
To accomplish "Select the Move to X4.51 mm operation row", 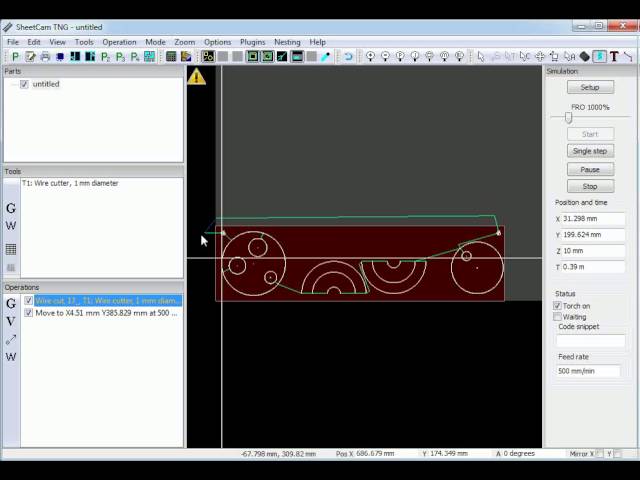I will coord(106,313).
